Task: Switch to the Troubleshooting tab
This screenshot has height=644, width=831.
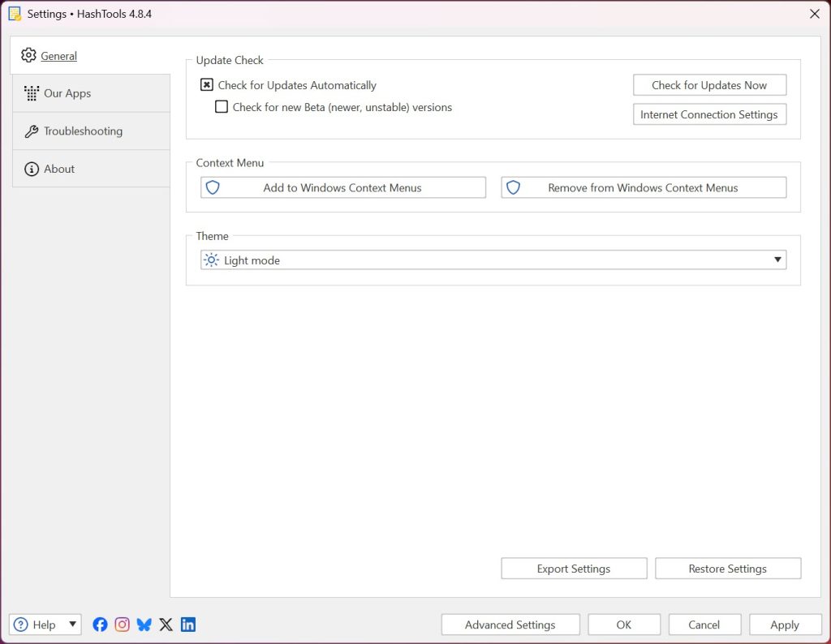Action: tap(91, 131)
